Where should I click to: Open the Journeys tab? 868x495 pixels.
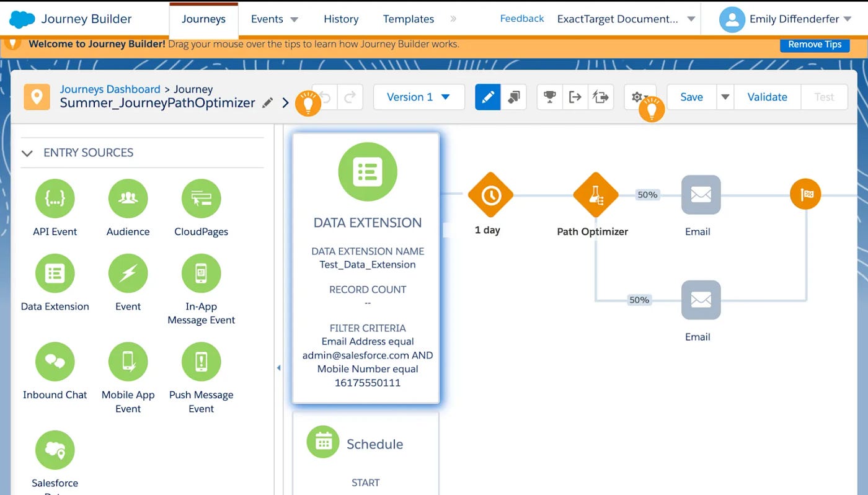click(203, 19)
